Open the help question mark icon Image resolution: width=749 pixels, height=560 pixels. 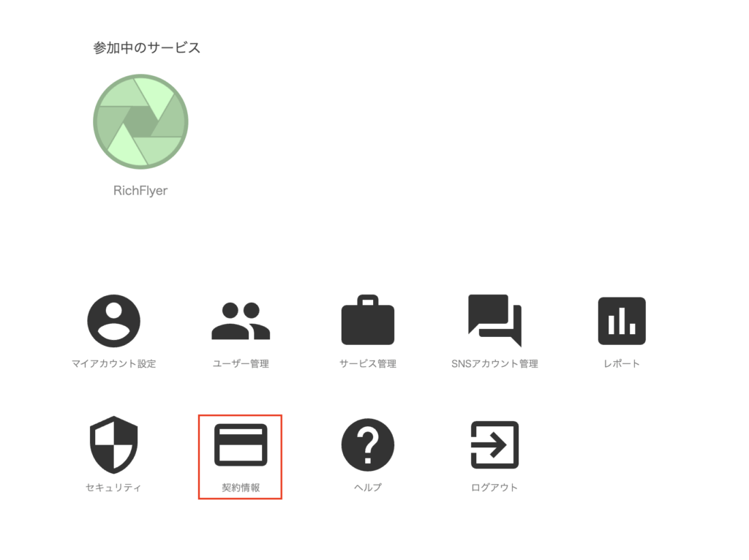(x=368, y=444)
